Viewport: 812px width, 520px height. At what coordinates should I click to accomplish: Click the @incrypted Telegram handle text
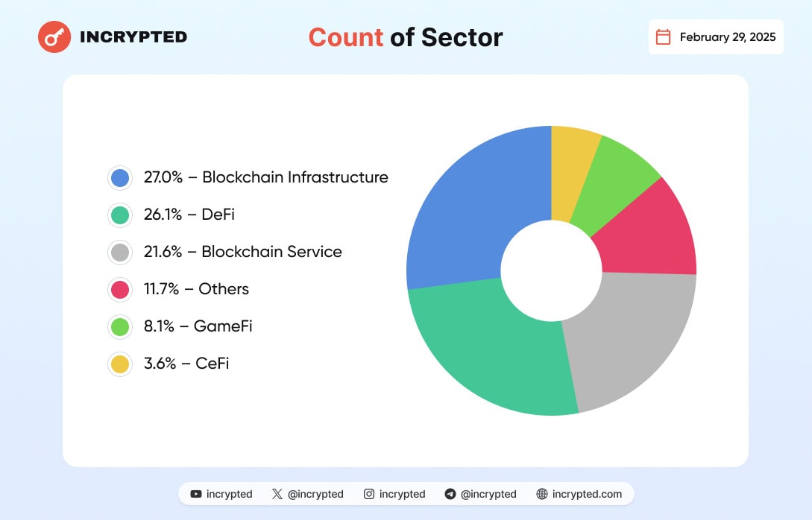click(x=488, y=494)
